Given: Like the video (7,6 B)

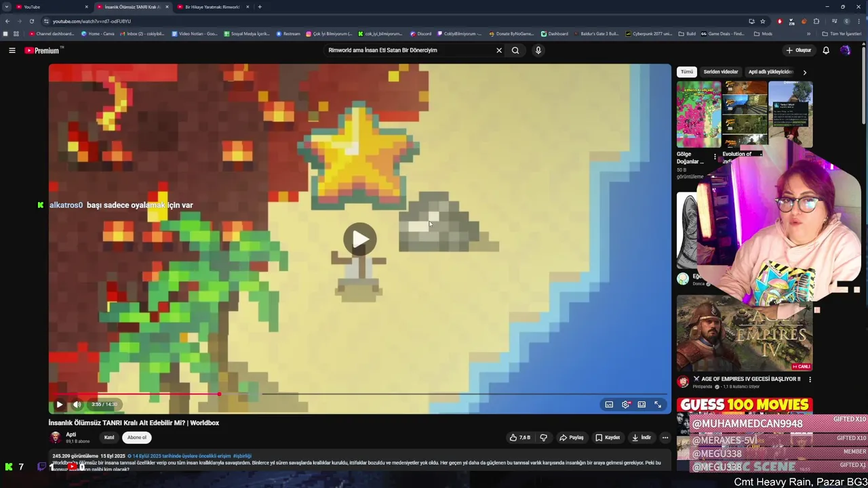Looking at the screenshot, I should pyautogui.click(x=520, y=438).
